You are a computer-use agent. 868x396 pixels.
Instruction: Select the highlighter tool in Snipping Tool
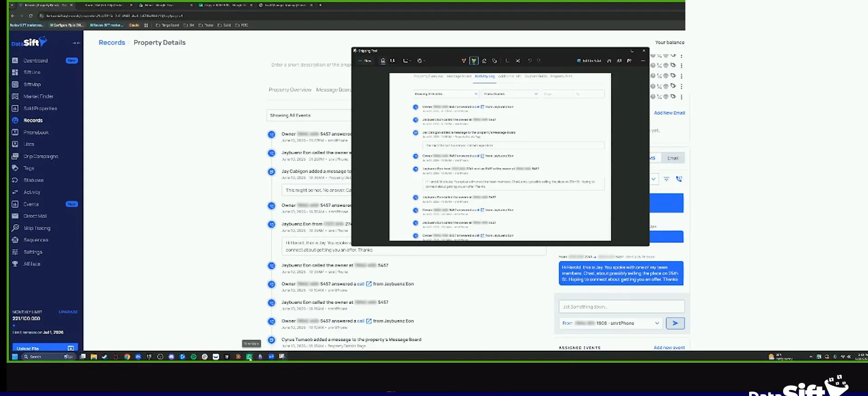click(474, 61)
